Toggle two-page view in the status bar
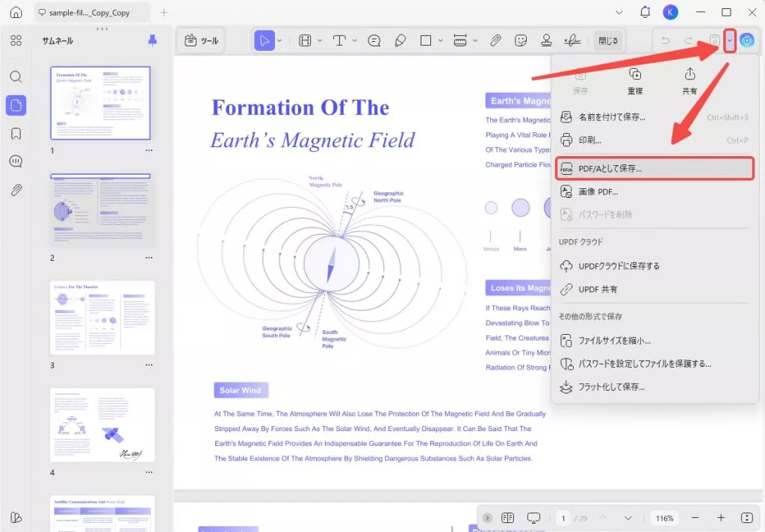The width and height of the screenshot is (765, 532). tap(507, 517)
